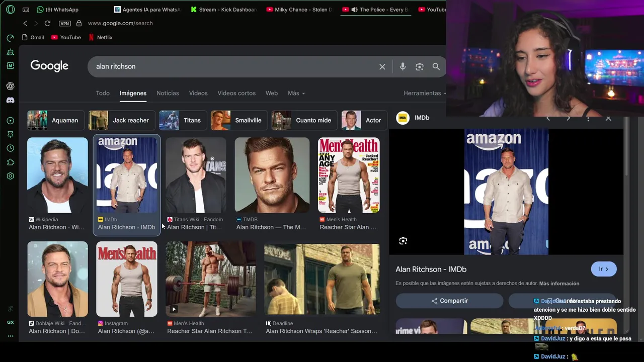This screenshot has width=644, height=362.
Task: Expand the Herramientas dropdown
Action: tap(425, 93)
